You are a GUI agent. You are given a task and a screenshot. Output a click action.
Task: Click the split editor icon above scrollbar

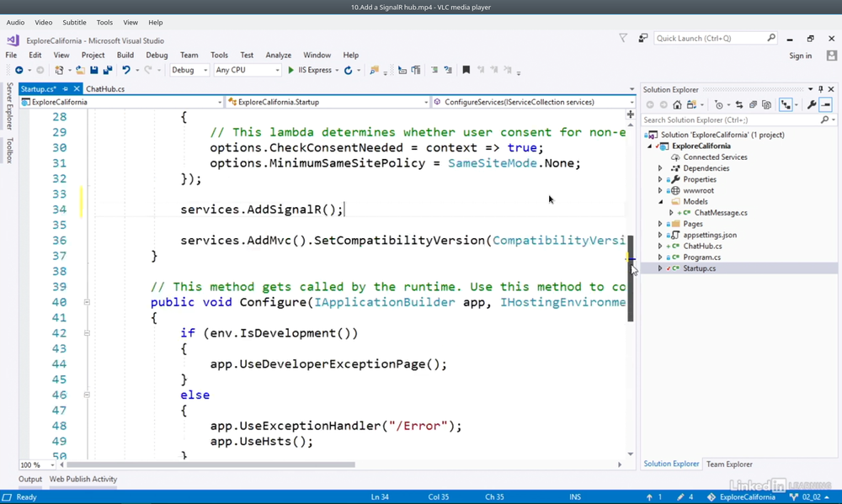(x=631, y=114)
